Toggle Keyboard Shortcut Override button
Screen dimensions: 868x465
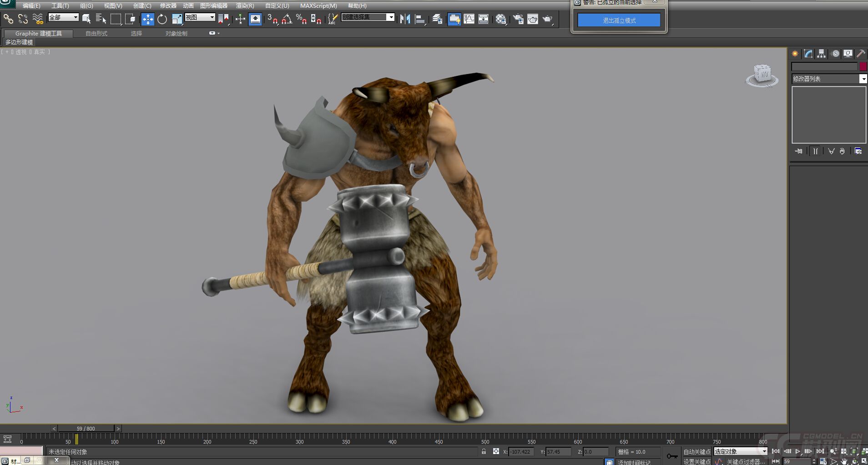(x=255, y=19)
